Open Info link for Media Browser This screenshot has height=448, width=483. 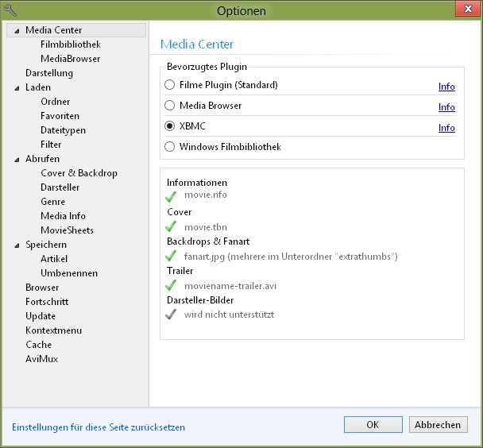coord(446,107)
